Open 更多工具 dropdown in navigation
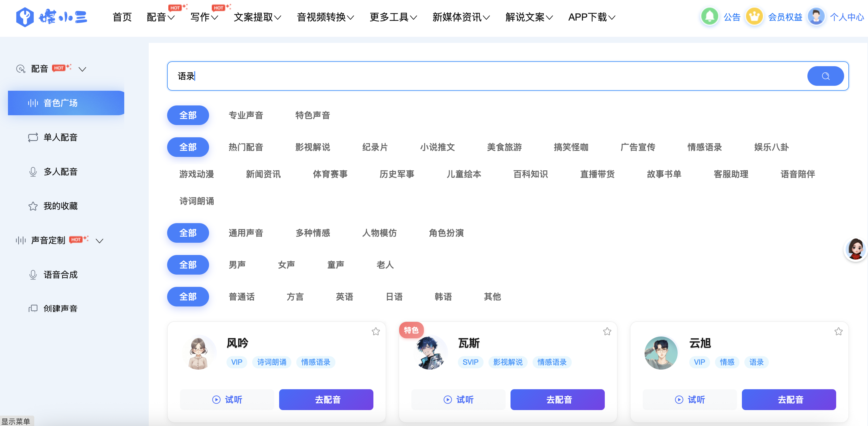Screen dimensions: 868x426 [x=393, y=17]
